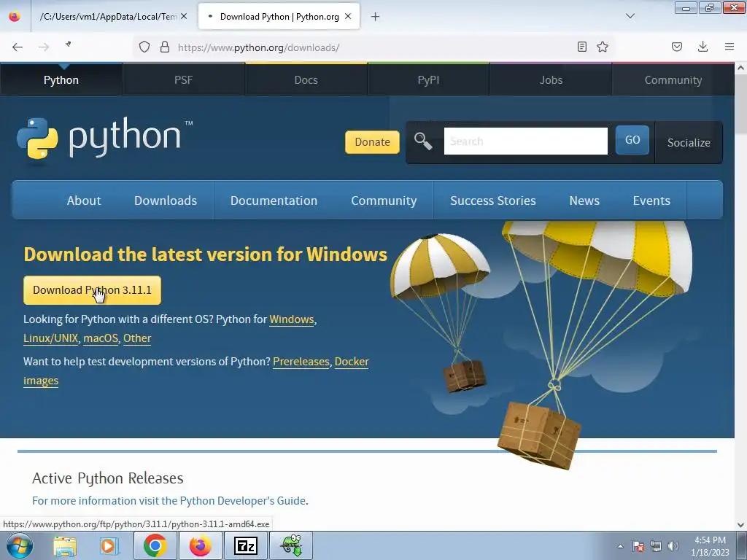
Task: Close the C:/Users/vm1 local file tab
Action: coord(184,16)
